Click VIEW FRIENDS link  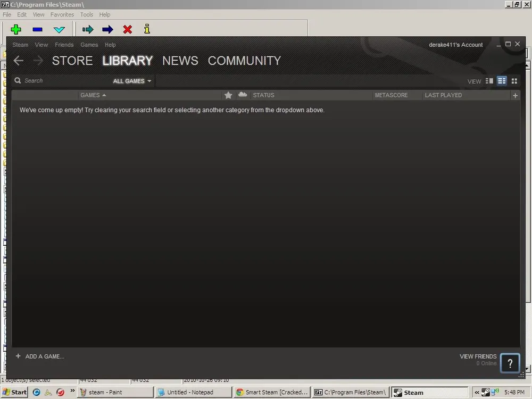click(x=478, y=356)
